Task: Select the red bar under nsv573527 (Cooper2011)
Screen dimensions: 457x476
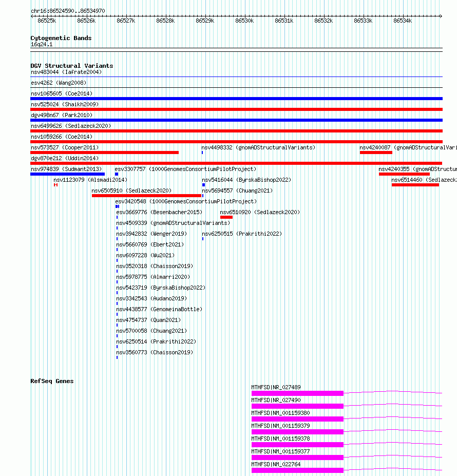Action: [x=104, y=153]
